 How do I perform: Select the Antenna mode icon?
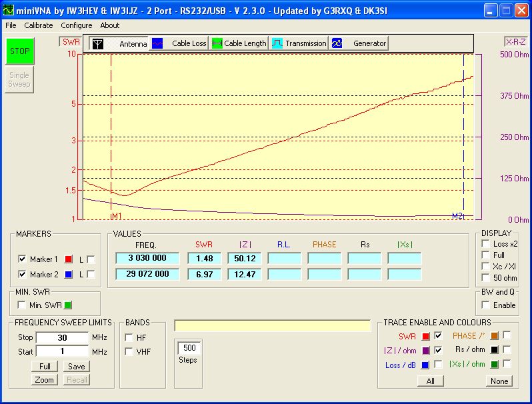98,43
